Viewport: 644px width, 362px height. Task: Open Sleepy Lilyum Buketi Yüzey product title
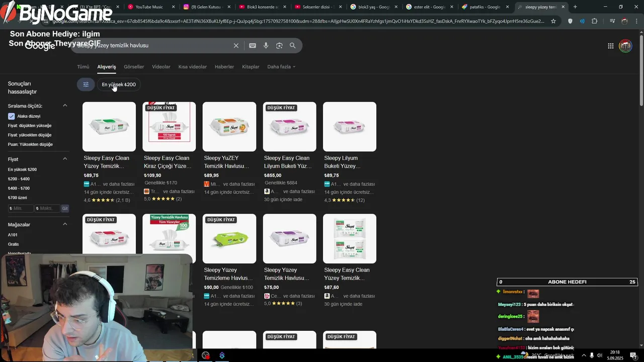(343, 162)
